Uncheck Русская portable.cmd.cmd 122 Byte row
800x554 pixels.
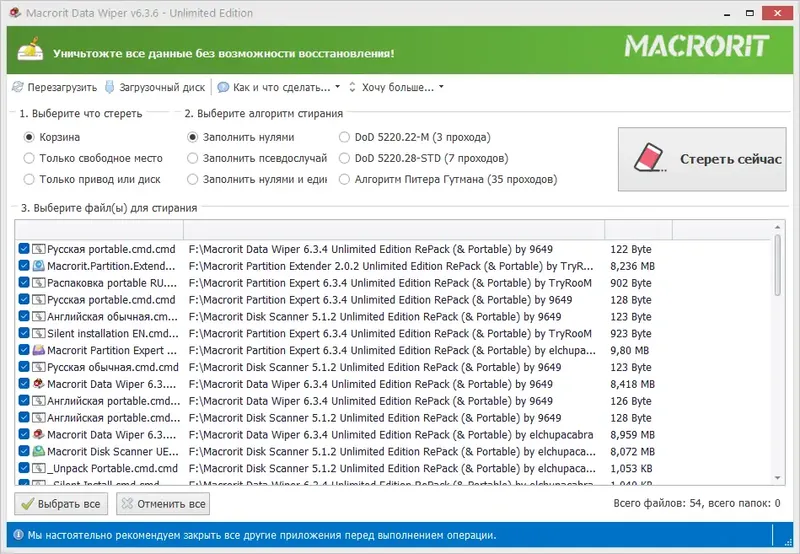coord(23,248)
